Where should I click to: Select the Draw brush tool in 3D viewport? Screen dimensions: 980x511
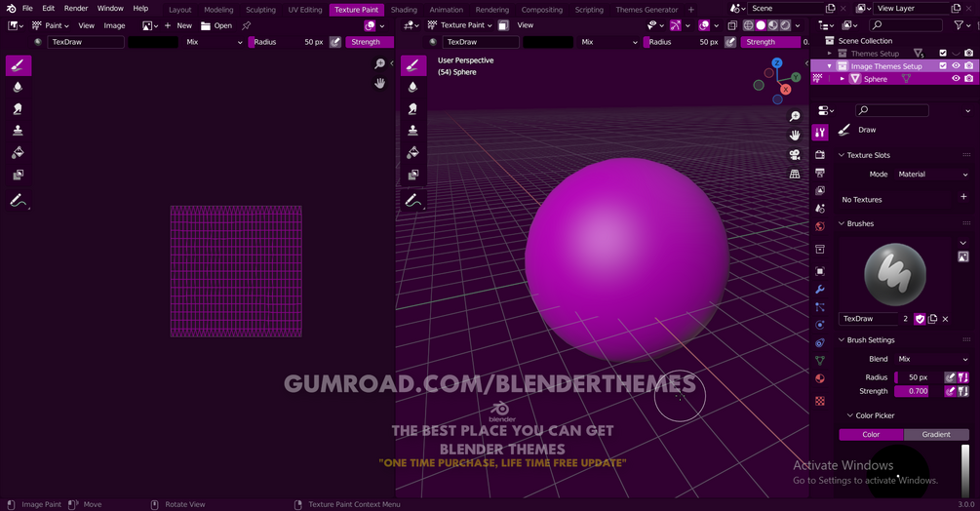pyautogui.click(x=413, y=65)
